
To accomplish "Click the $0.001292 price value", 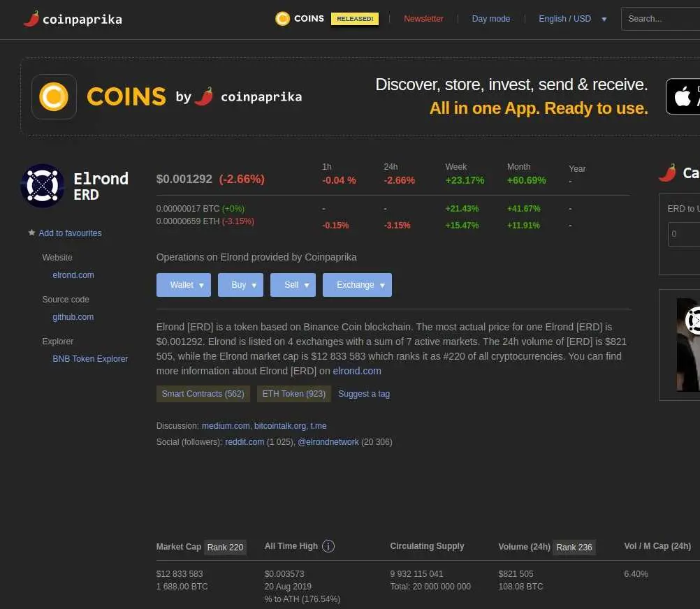I will pos(184,179).
